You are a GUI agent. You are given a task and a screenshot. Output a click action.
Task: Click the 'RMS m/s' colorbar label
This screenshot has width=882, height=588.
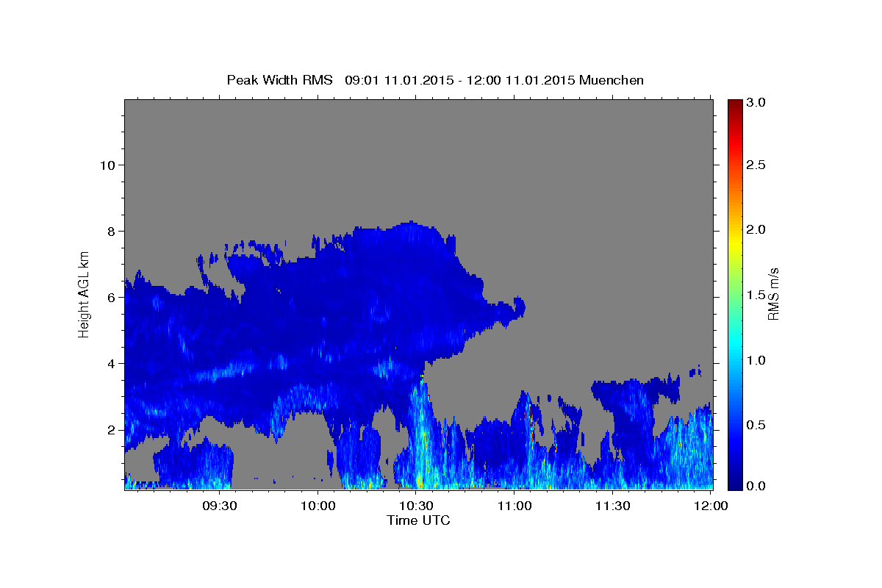click(x=773, y=294)
